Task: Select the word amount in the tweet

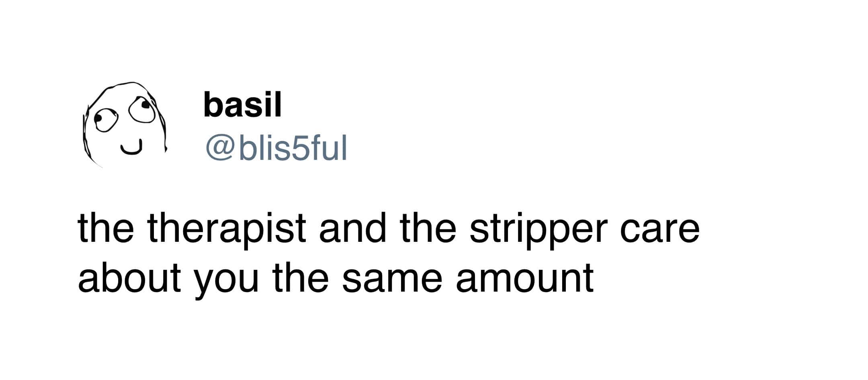Action: pos(524,278)
